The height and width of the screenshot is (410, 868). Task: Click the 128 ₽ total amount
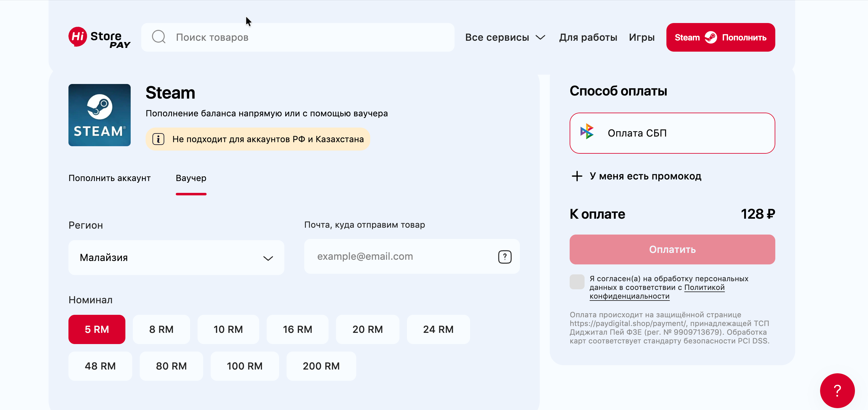coord(758,214)
